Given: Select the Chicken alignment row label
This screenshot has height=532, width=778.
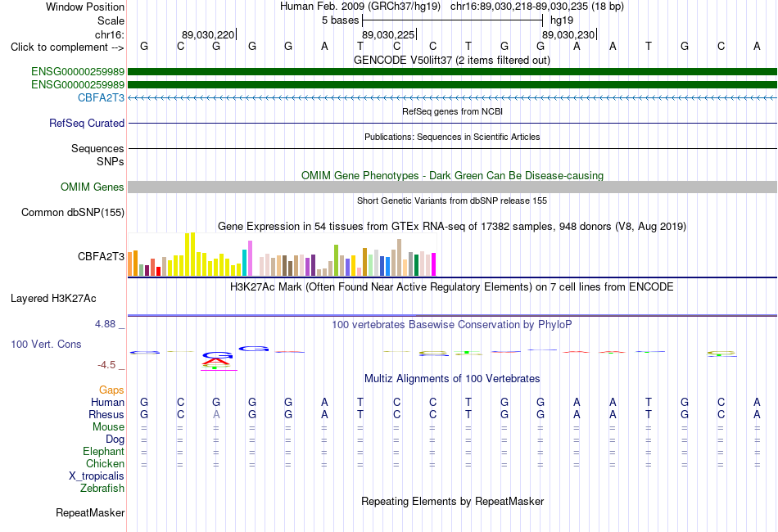Looking at the screenshot, I should (105, 463).
